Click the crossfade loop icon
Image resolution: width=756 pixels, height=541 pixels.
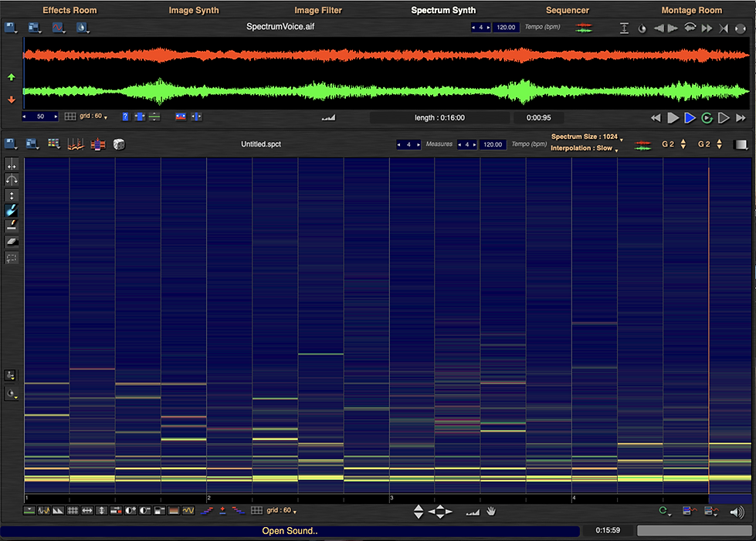point(690,28)
